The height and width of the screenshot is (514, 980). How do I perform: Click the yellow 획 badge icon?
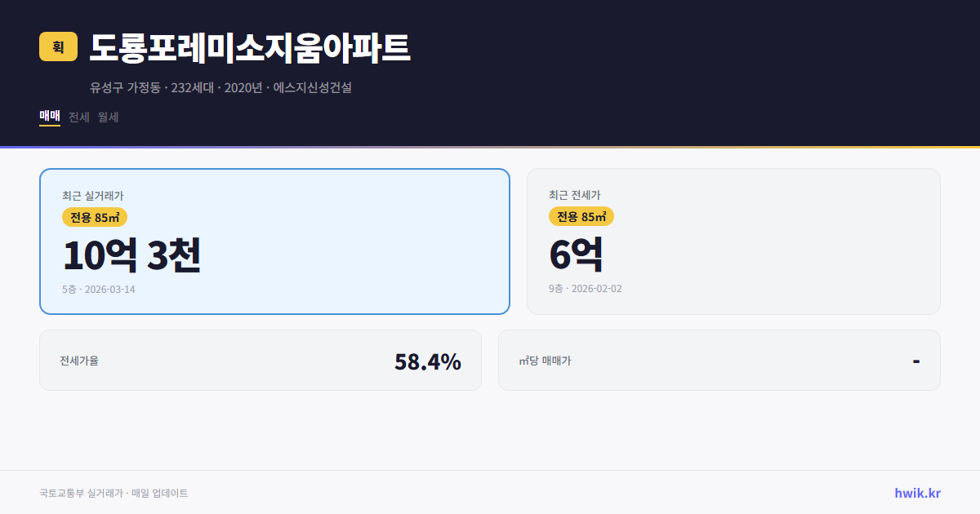click(56, 47)
